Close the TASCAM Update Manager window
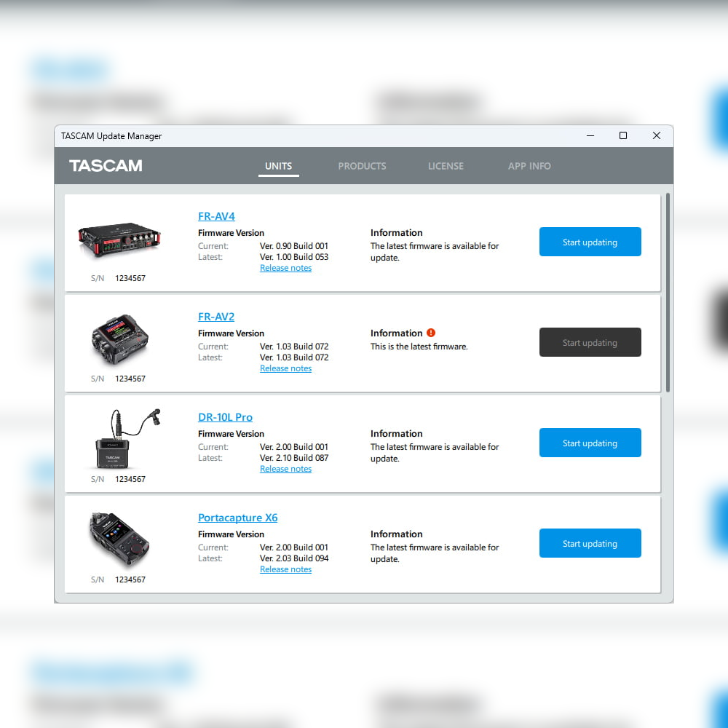The height and width of the screenshot is (728, 728). (x=656, y=135)
